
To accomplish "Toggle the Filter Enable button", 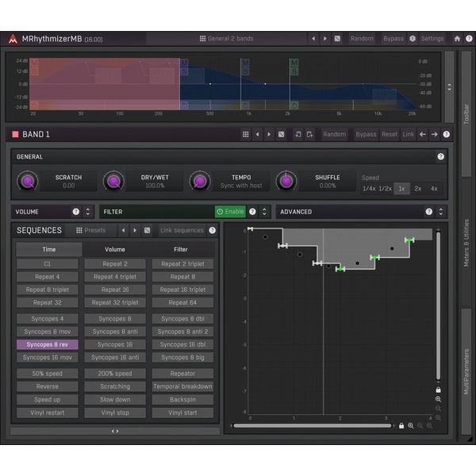I will [x=230, y=212].
